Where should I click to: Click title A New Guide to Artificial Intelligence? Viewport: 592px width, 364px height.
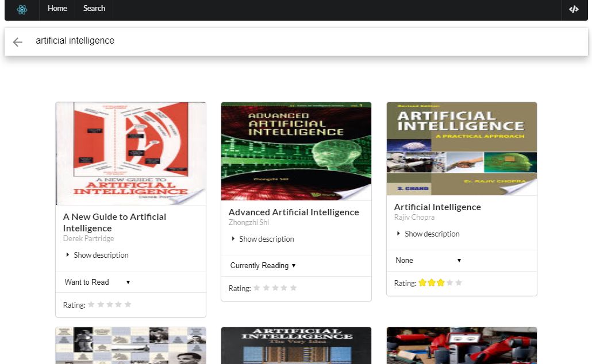114,223
